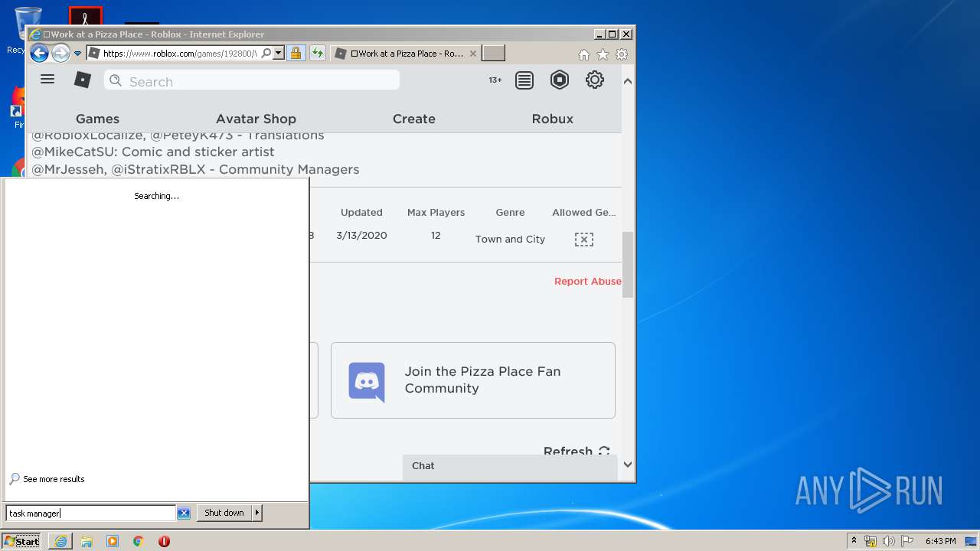Open the Roblox hamburger menu

(x=47, y=79)
